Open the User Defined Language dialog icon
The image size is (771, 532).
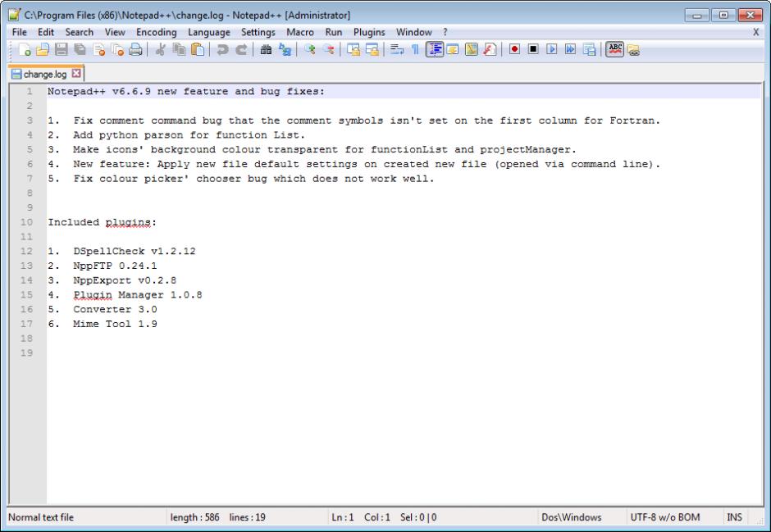tap(453, 50)
